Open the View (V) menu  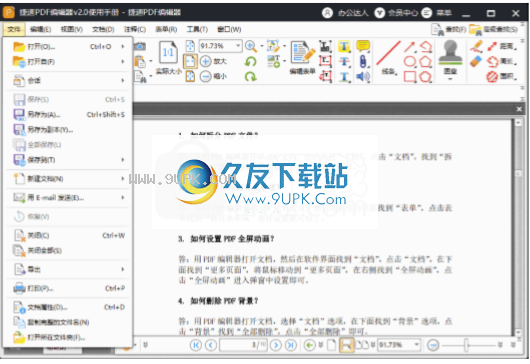pyautogui.click(x=72, y=29)
